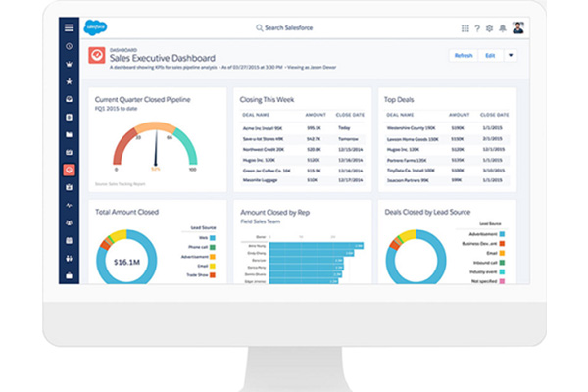
Task: Click the Refresh button
Action: point(462,56)
